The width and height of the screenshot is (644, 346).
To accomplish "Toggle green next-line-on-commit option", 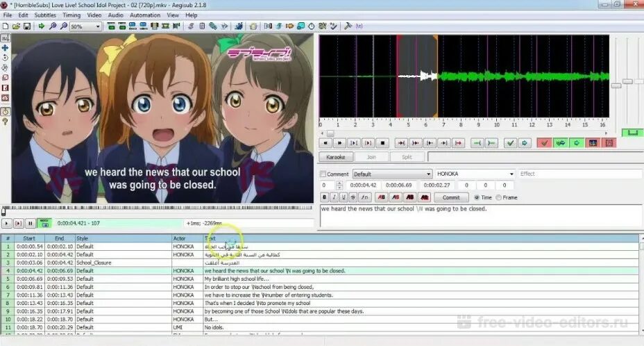I will click(x=561, y=143).
